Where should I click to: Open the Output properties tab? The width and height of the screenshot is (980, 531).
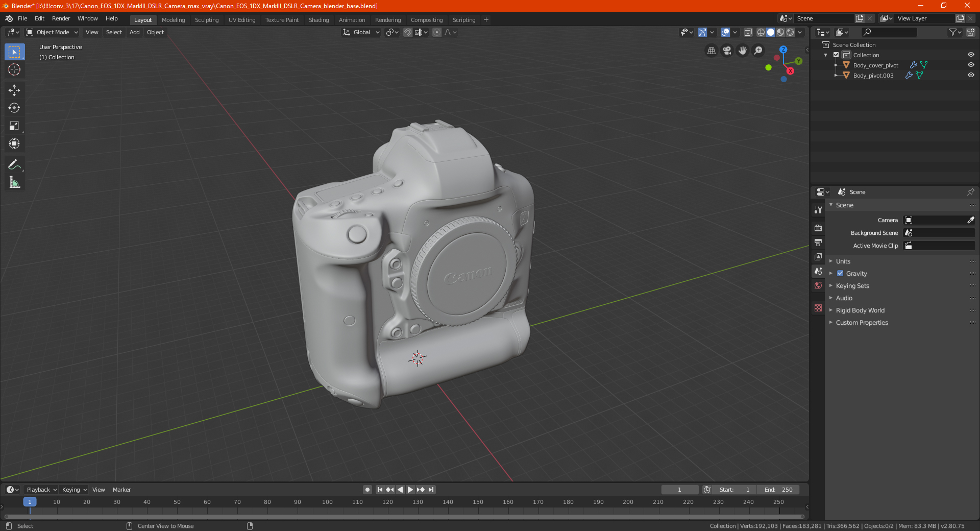coord(818,242)
